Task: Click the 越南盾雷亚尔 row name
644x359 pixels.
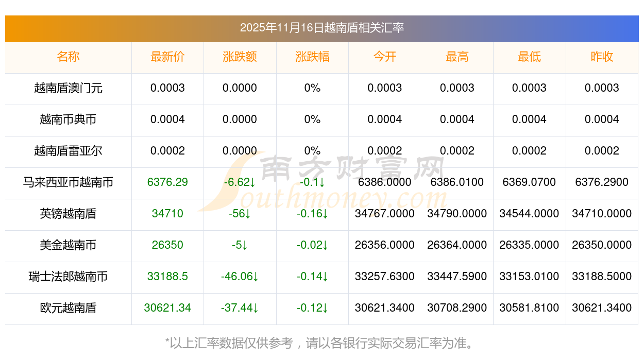Action: click(x=68, y=151)
